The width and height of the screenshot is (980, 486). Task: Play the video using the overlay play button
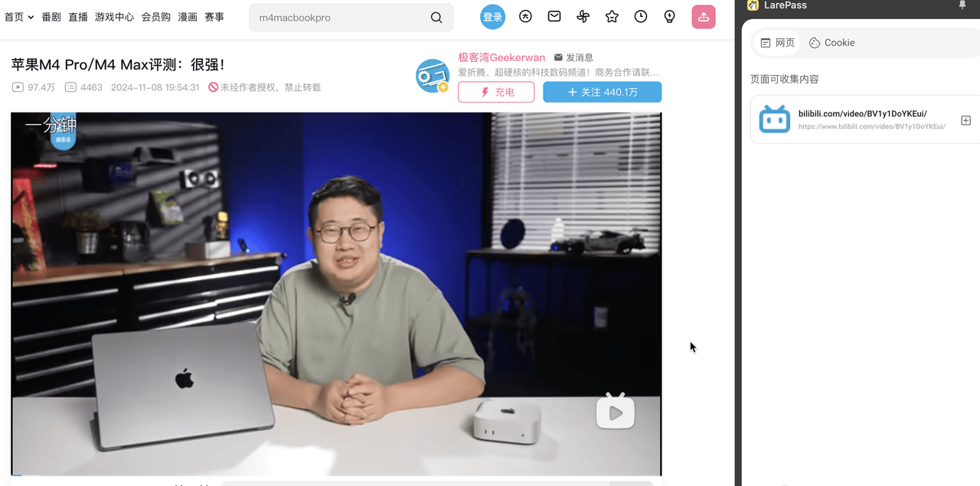(615, 412)
